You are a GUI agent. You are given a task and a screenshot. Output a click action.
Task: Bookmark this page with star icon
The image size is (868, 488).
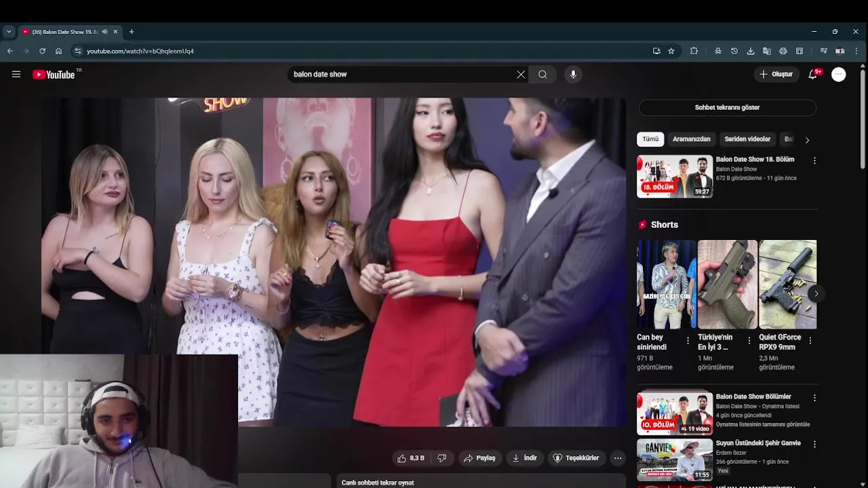coord(671,51)
